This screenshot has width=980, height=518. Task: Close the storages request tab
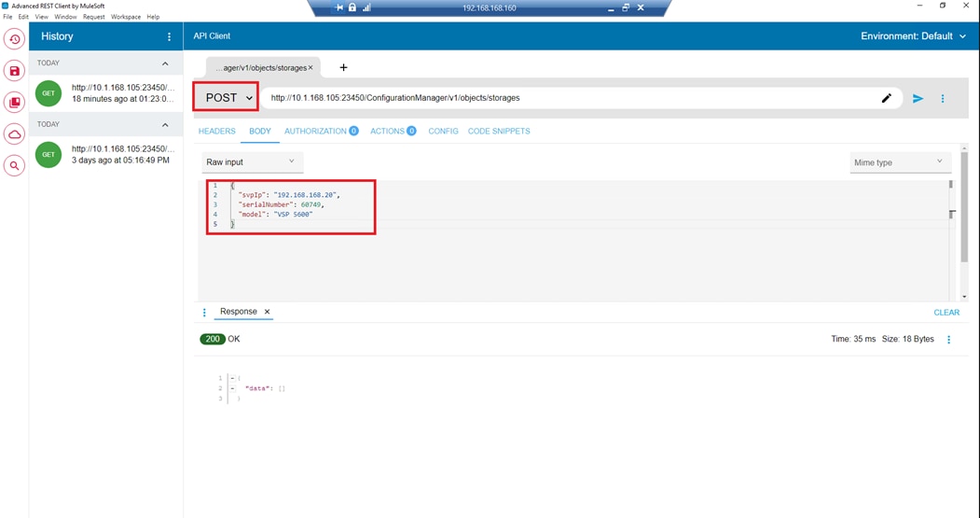pyautogui.click(x=311, y=67)
